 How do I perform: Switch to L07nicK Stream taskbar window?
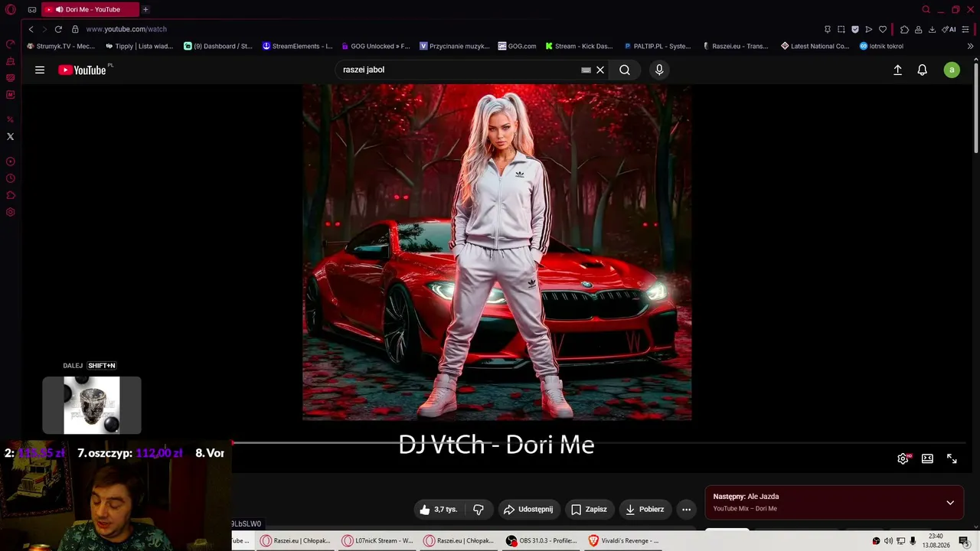(x=377, y=540)
